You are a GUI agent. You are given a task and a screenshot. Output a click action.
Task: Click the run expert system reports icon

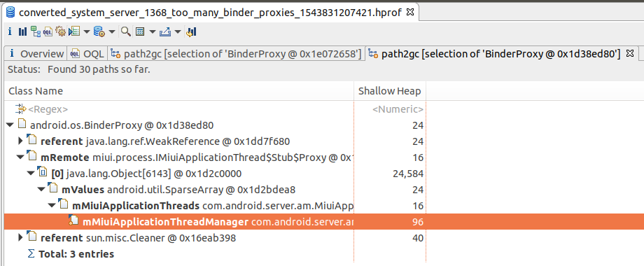click(74, 31)
